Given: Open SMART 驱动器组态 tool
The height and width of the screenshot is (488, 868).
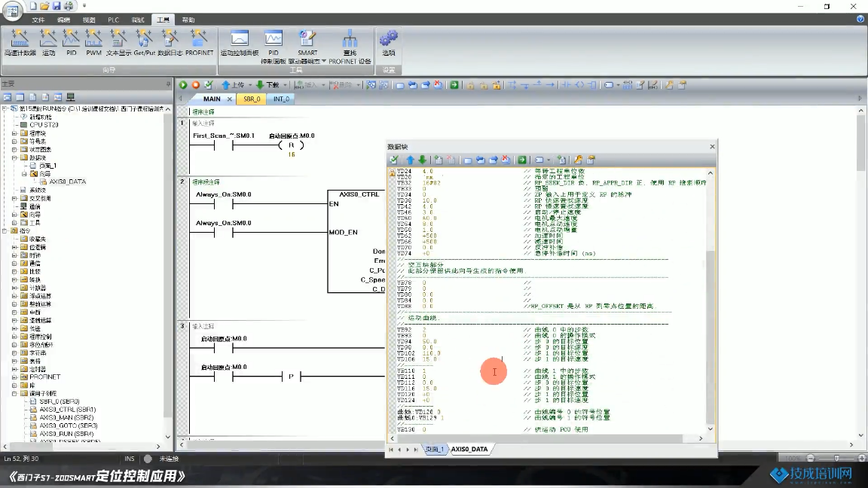Looking at the screenshot, I should [x=307, y=47].
